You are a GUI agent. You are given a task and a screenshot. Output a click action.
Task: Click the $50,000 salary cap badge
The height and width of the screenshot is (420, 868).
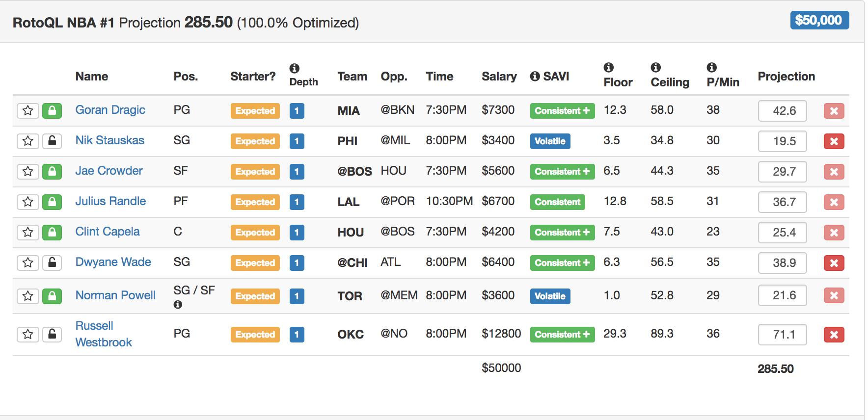click(x=819, y=20)
